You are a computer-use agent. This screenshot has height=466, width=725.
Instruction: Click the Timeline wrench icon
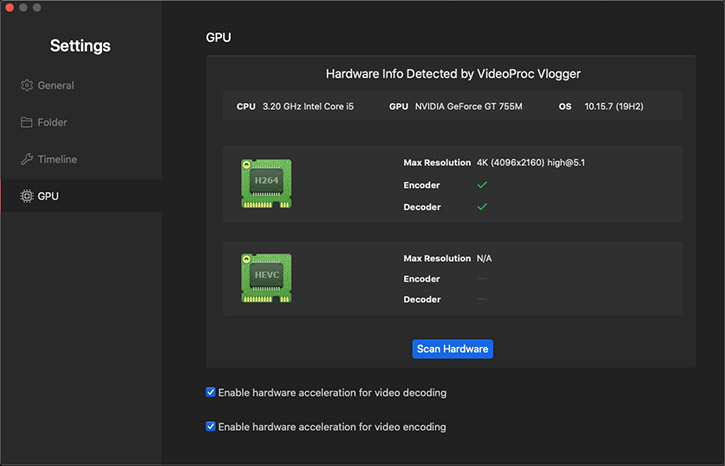coord(27,160)
